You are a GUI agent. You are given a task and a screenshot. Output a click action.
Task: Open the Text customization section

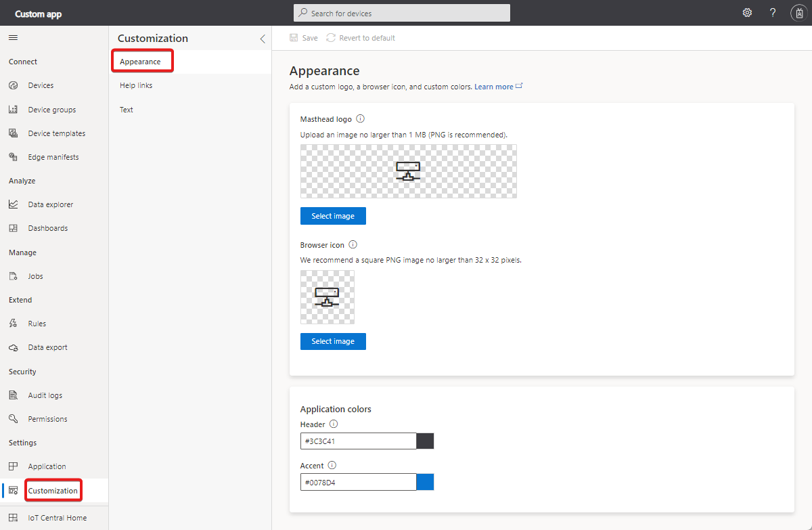coord(126,109)
